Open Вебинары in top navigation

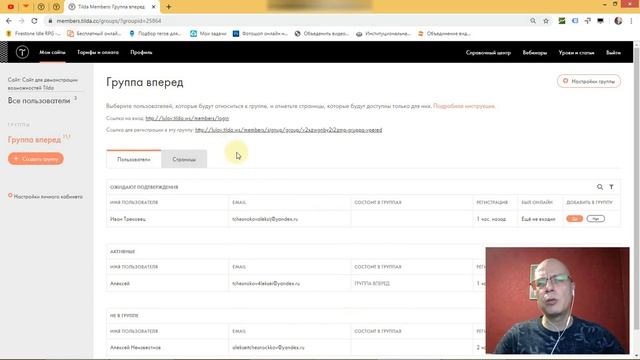535,53
